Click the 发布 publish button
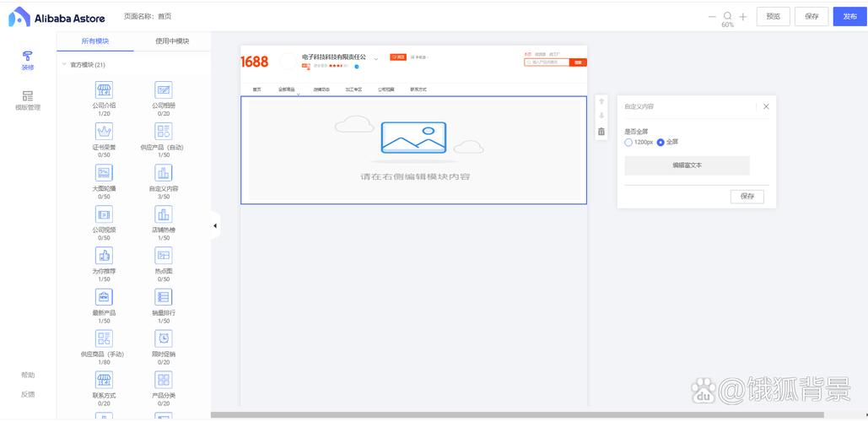Screen dimensions: 868x422 [850, 17]
